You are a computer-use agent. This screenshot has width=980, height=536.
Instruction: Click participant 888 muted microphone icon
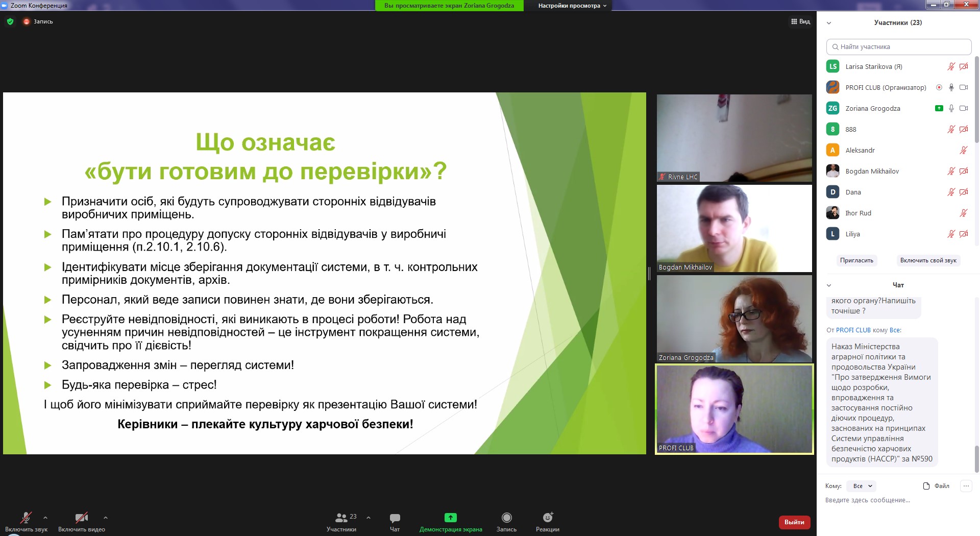point(951,129)
